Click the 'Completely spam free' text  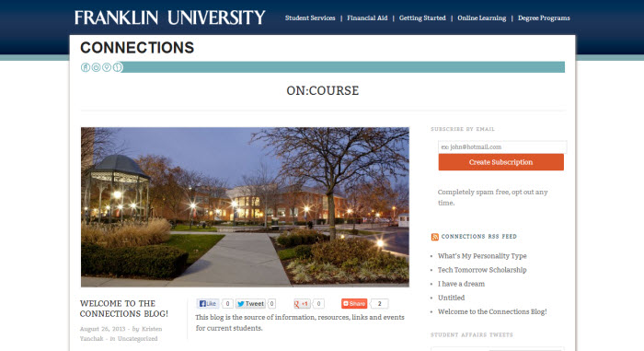(x=492, y=197)
